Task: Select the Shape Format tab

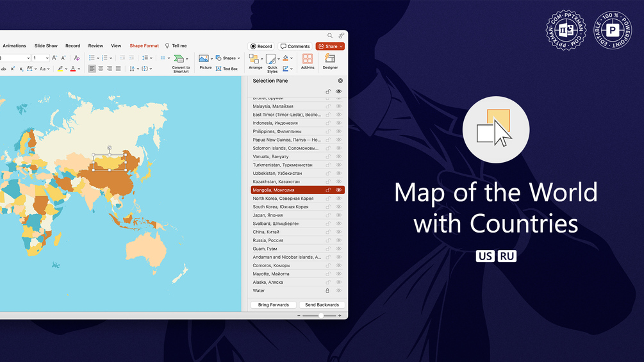Action: click(x=144, y=46)
